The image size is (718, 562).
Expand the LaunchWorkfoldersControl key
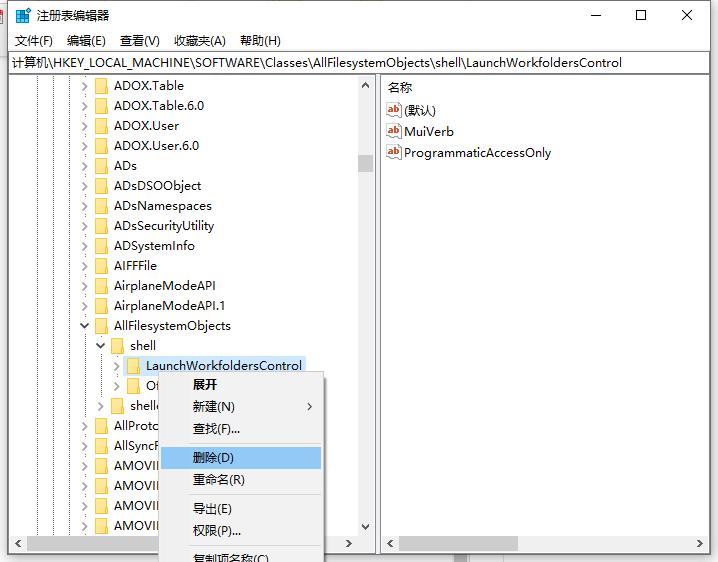click(116, 366)
